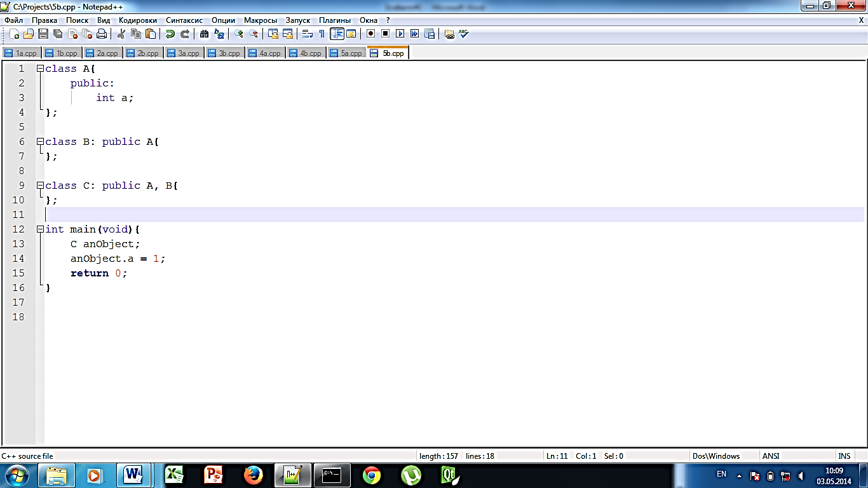Toggle synchronized vertical scrolling icon
This screenshot has height=488, width=868.
click(273, 34)
